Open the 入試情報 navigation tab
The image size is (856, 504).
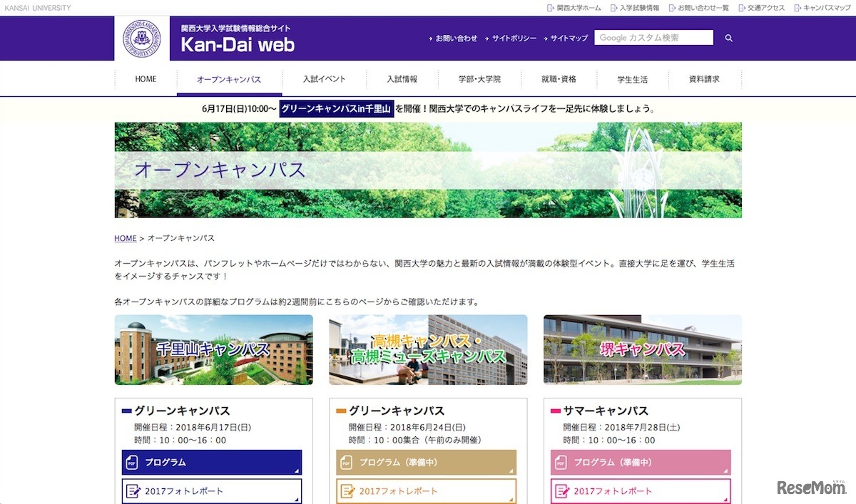(x=402, y=79)
